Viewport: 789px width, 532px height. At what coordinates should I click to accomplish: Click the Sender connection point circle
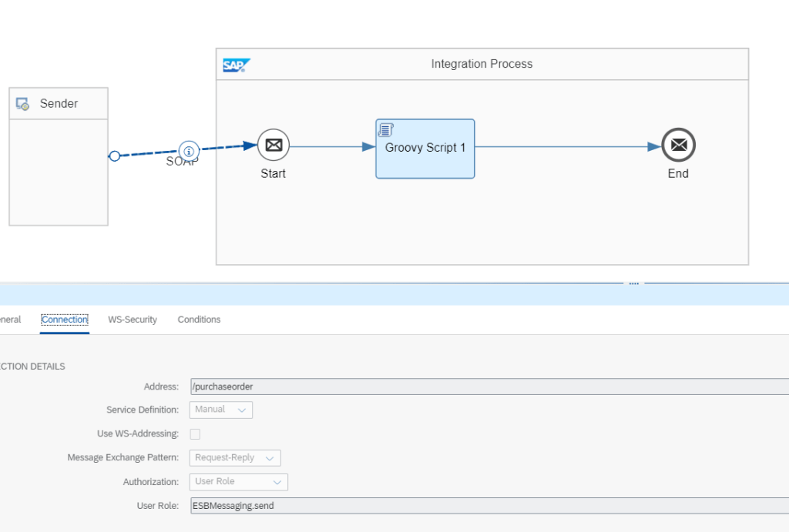pos(115,156)
